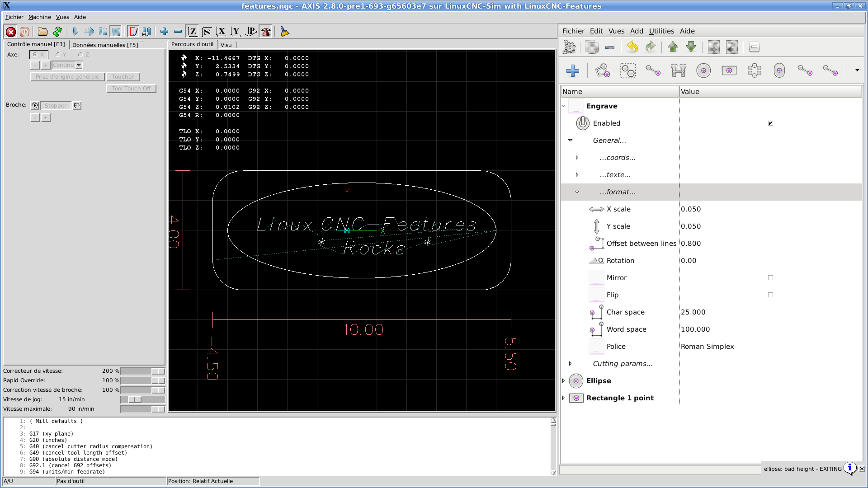Switch to Données manuelles [F5] tab
The height and width of the screenshot is (488, 868).
(x=105, y=45)
